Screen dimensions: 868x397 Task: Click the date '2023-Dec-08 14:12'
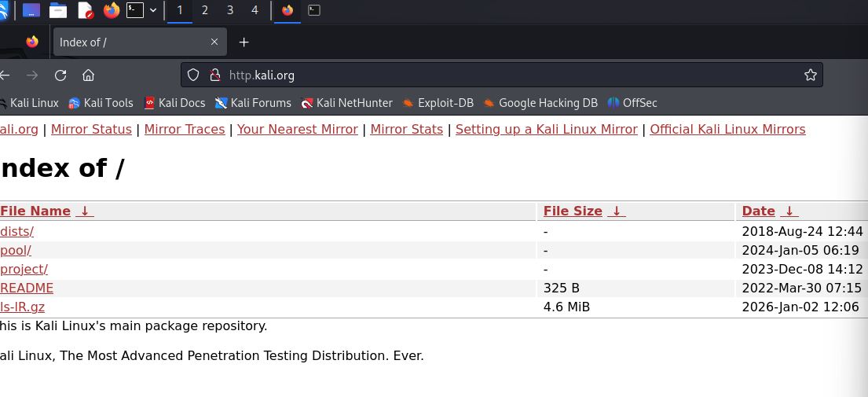coord(802,270)
